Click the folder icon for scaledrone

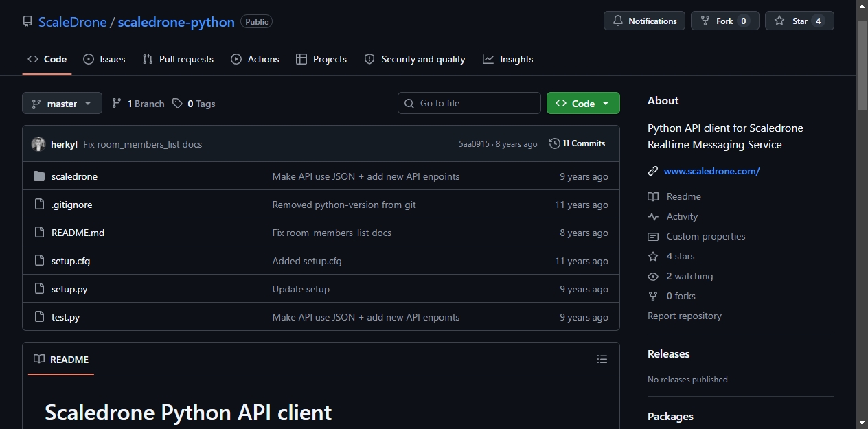(38, 176)
